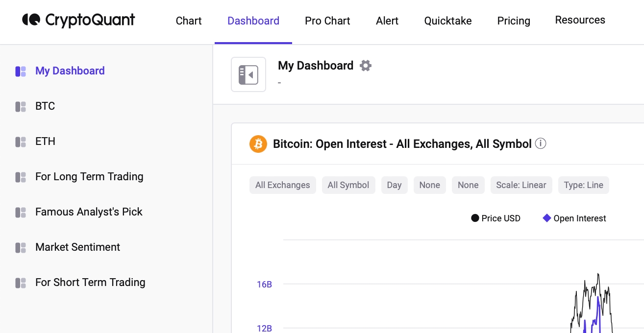644x333 pixels.
Task: Click the ETH dashboard sidebar icon
Action: pos(21,142)
